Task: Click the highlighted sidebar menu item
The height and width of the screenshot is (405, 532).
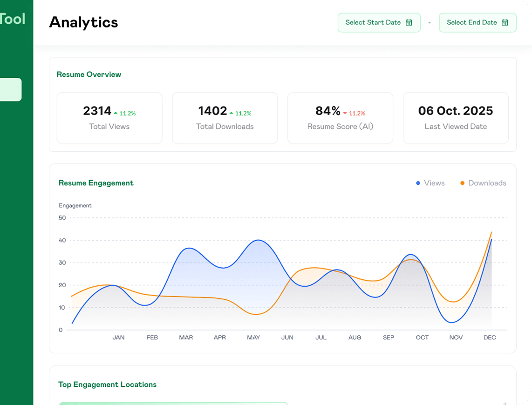Action: (11, 89)
